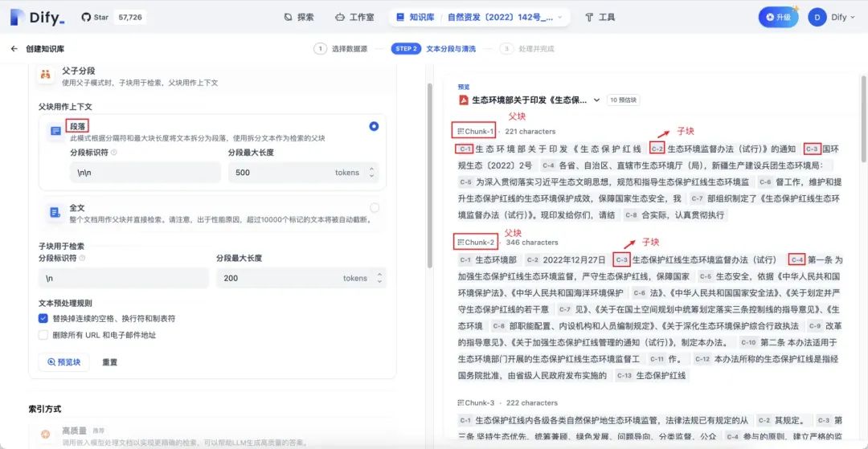This screenshot has width=868, height=449.
Task: Click the user avatar D
Action: [x=817, y=17]
